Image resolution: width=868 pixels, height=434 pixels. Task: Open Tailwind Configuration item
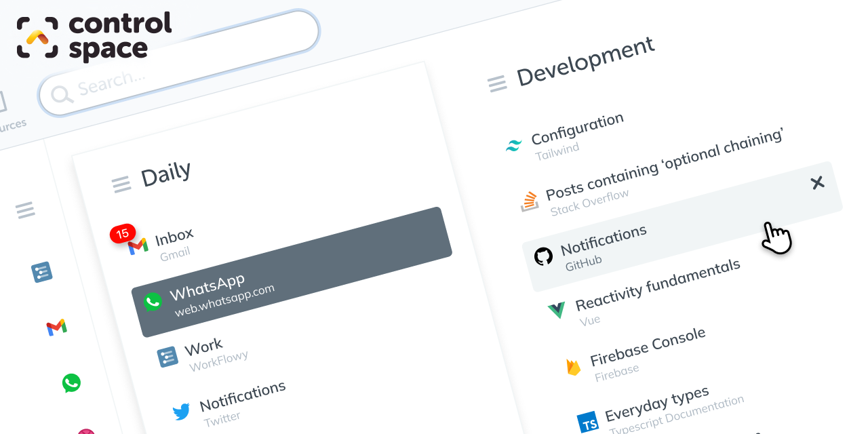coord(576,130)
